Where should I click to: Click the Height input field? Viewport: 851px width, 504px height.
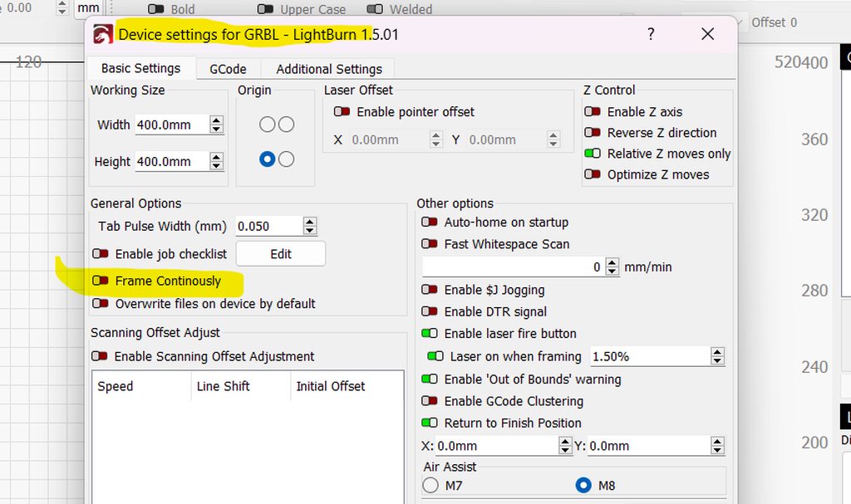pyautogui.click(x=170, y=162)
